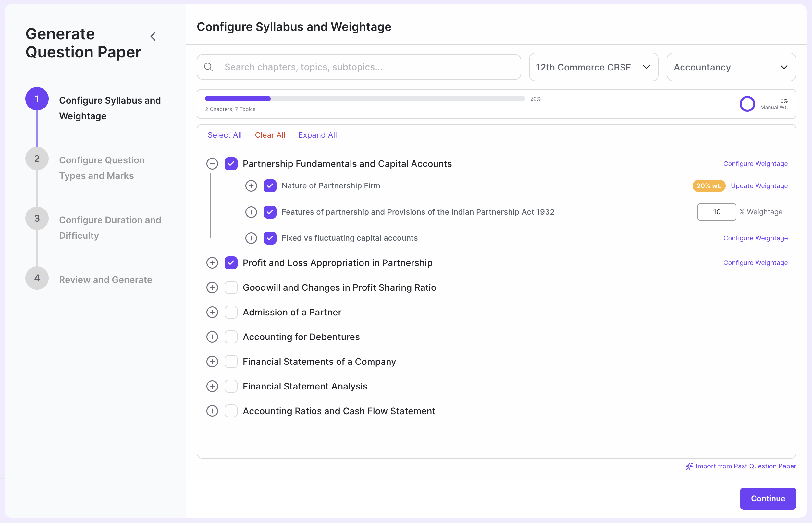Click the search magnifier icon
This screenshot has height=523, width=812.
click(209, 67)
